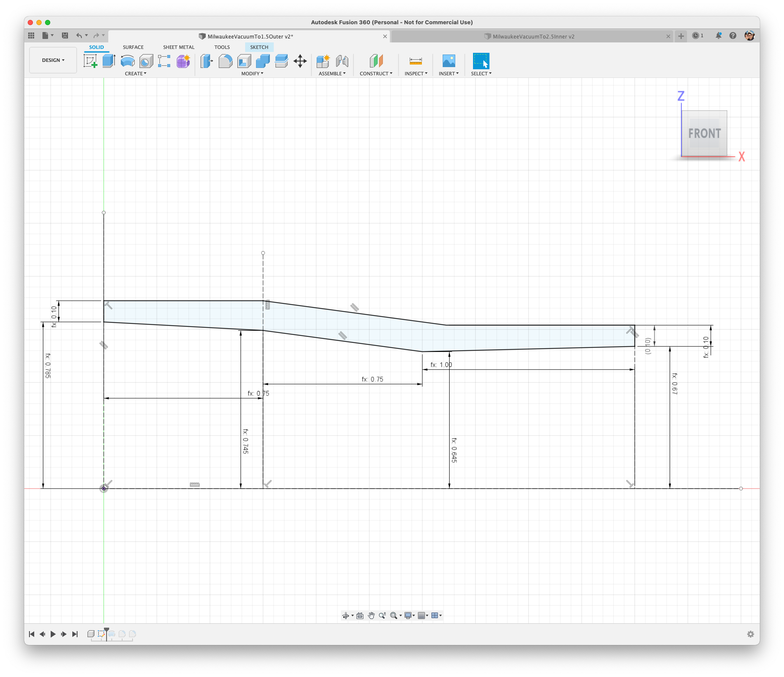The image size is (784, 677).
Task: Open Zoom Window/Fit dropdown
Action: (x=396, y=616)
